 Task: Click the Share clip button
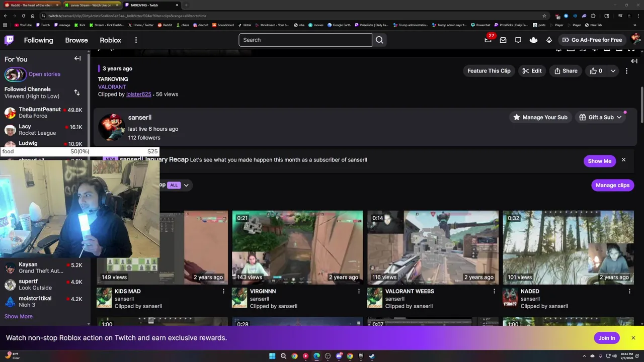coord(566,71)
